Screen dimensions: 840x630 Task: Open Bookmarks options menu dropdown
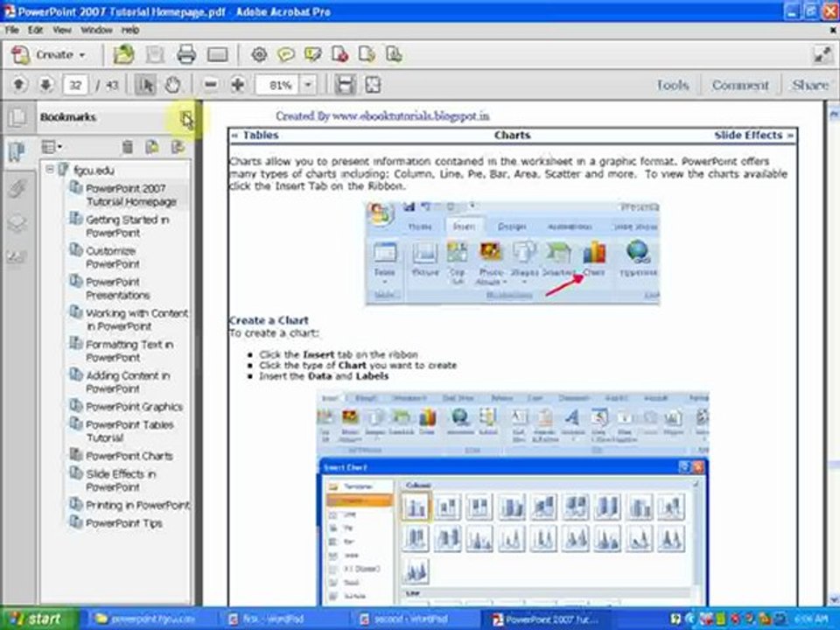point(52,147)
